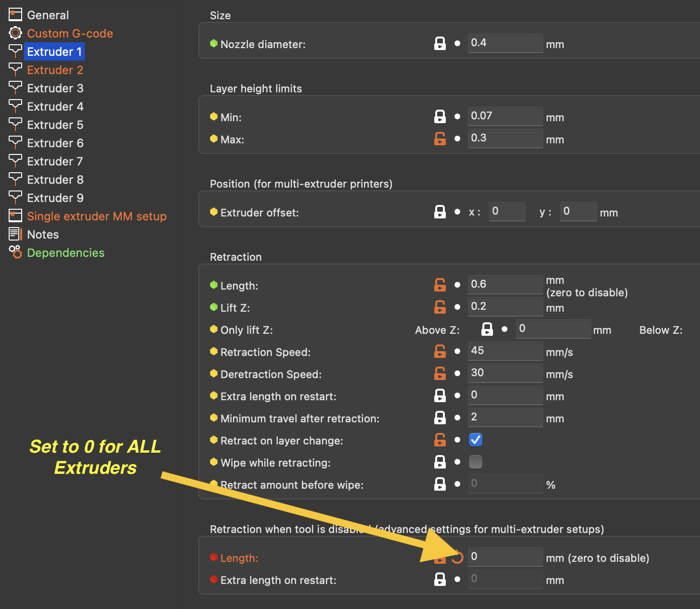Click the Min layer height reset bullet
This screenshot has width=700, height=609.
coord(457,116)
